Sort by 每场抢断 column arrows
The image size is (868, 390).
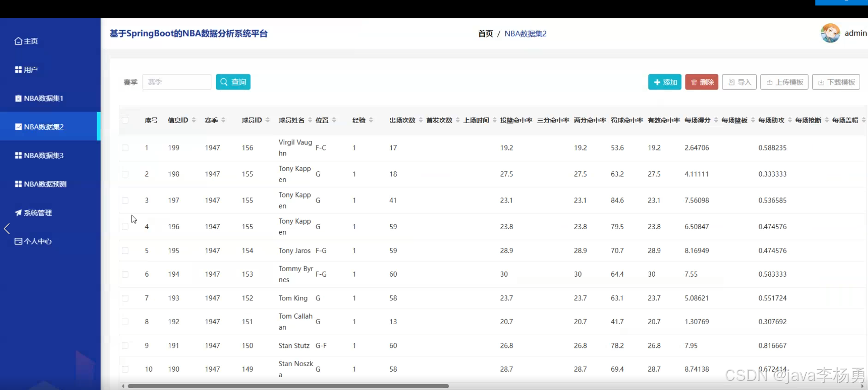tap(827, 120)
